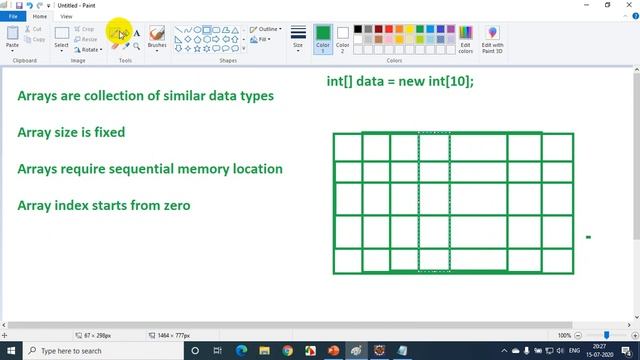
Task: Click the taskbar search box
Action: coord(103,351)
